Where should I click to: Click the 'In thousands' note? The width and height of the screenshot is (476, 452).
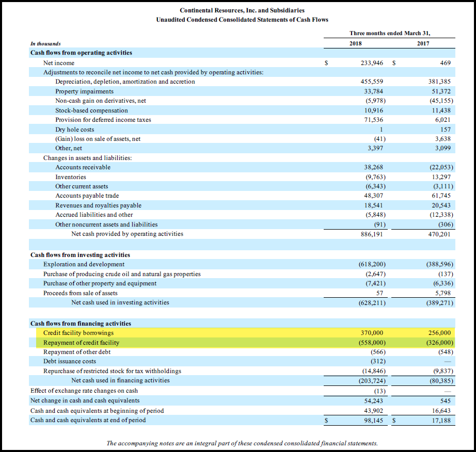[45, 44]
